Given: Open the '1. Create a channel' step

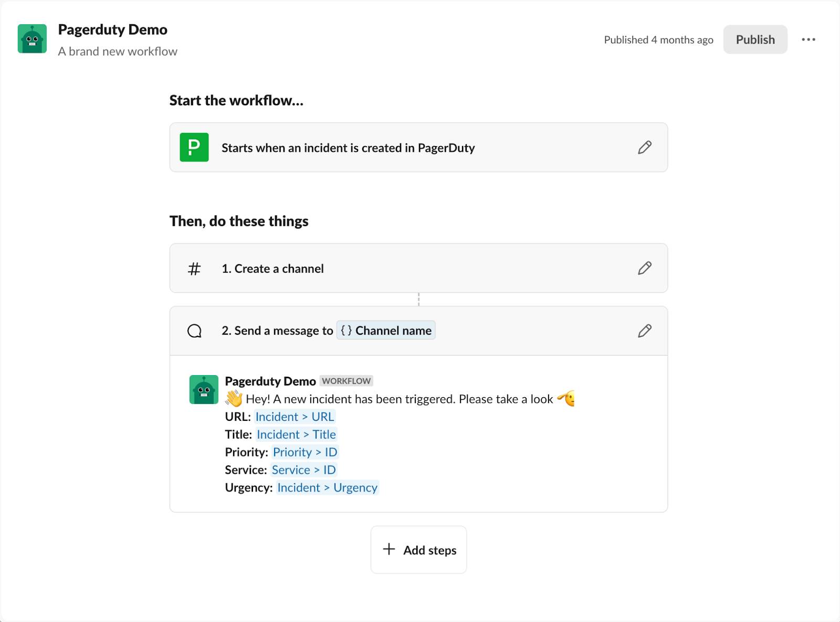Looking at the screenshot, I should coord(418,268).
